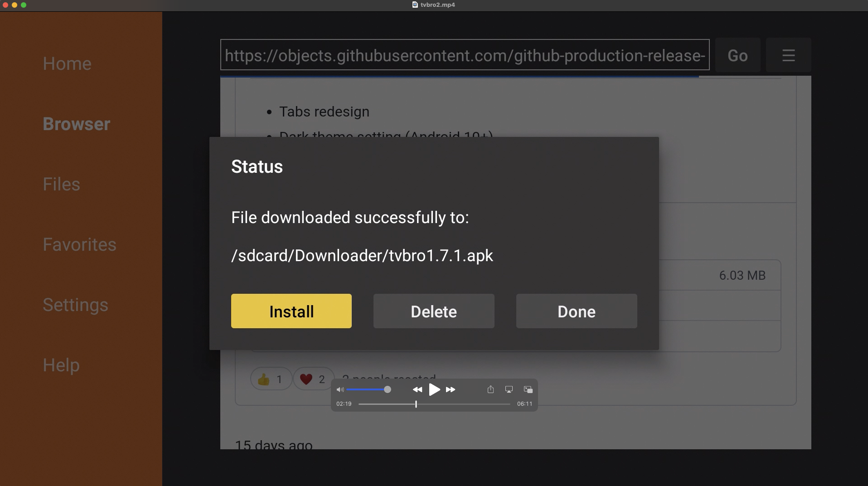
Task: Play the video with the play button
Action: point(434,389)
